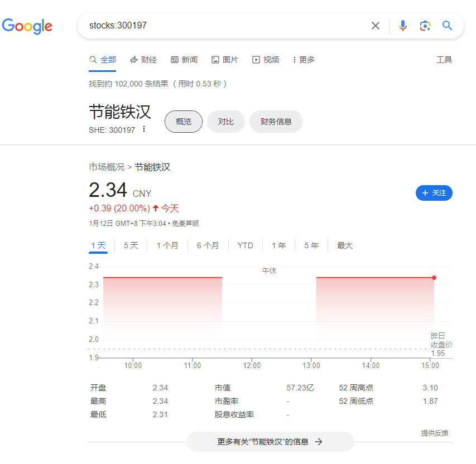Switch chart to 5 年 range

click(311, 245)
